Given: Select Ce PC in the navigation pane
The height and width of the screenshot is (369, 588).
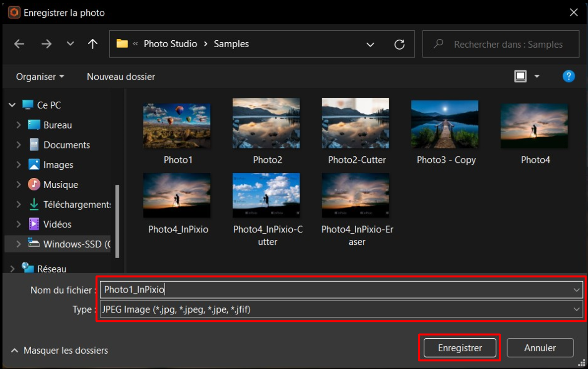Looking at the screenshot, I should [x=49, y=105].
